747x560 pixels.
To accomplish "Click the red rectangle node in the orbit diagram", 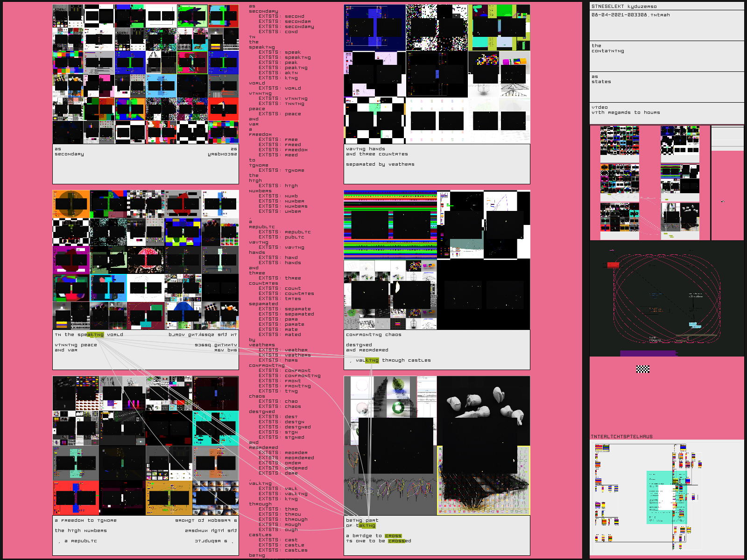I will [x=613, y=265].
